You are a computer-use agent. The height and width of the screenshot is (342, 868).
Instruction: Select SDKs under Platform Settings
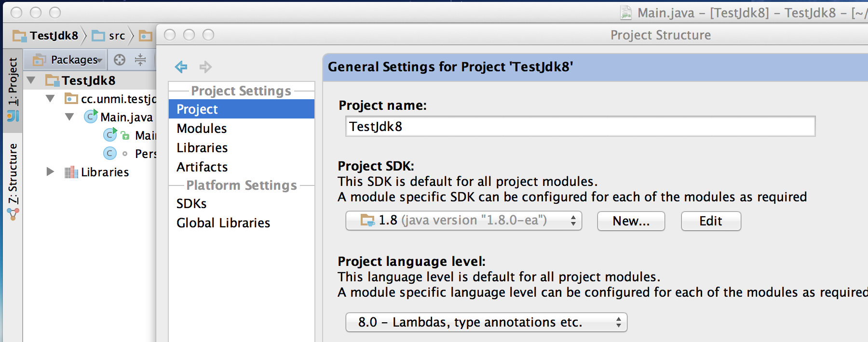tap(191, 204)
